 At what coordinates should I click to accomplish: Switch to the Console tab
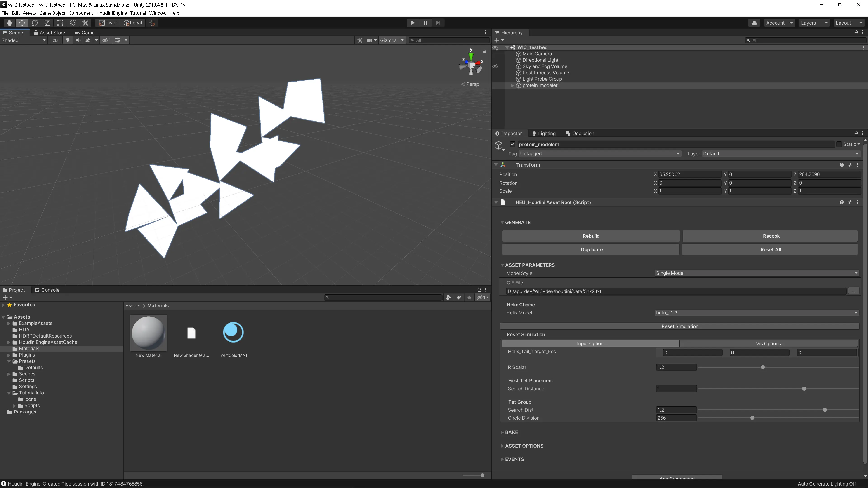(x=47, y=290)
